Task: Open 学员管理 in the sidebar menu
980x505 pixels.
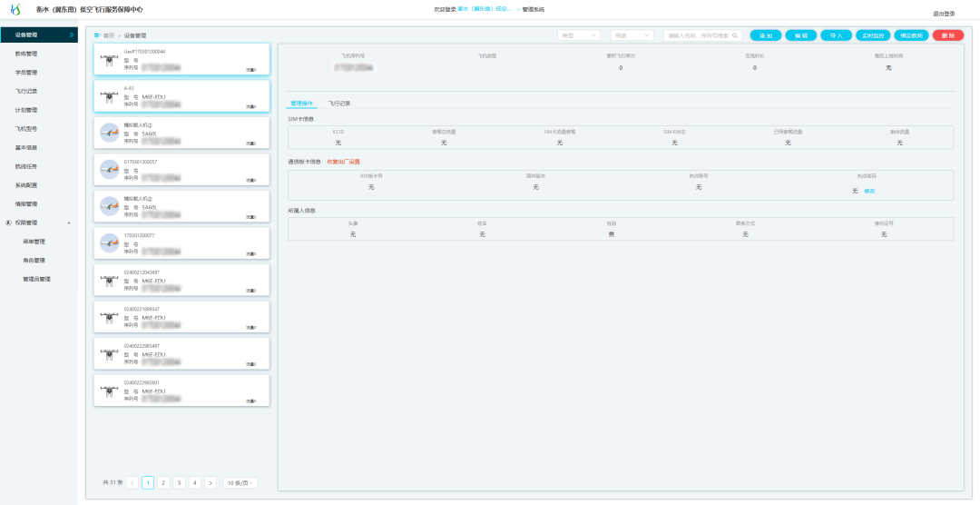Action: click(26, 73)
